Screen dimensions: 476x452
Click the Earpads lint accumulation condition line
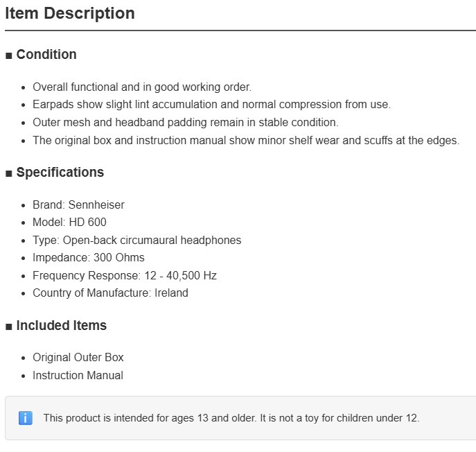click(x=212, y=105)
